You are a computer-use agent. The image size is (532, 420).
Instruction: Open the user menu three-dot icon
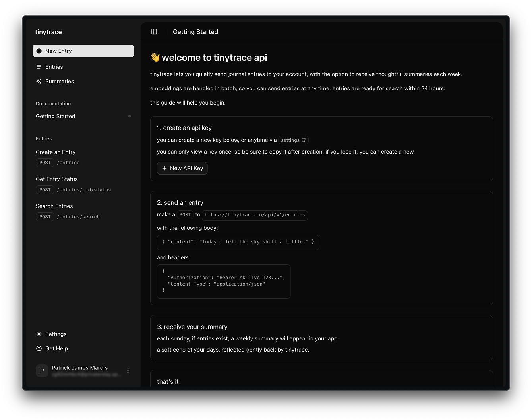coord(128,371)
